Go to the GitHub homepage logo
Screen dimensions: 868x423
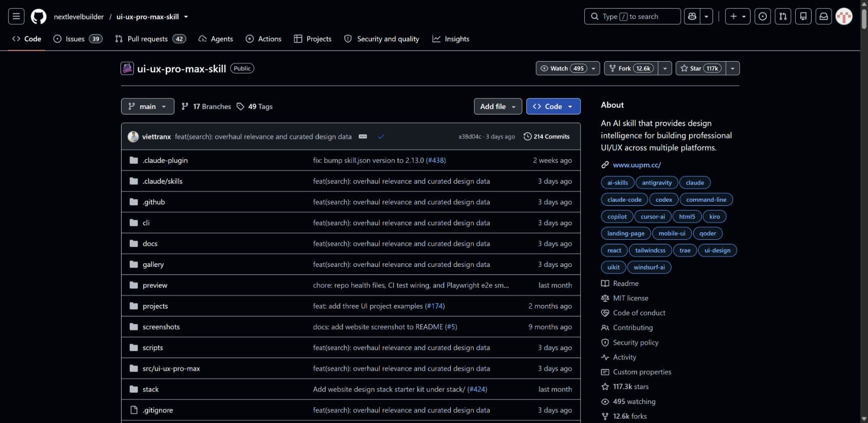click(x=38, y=16)
